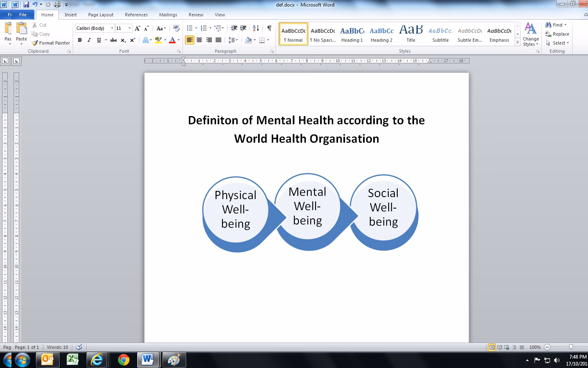Screen dimensions: 588x368
Task: Open the File tab
Action: pos(23,15)
